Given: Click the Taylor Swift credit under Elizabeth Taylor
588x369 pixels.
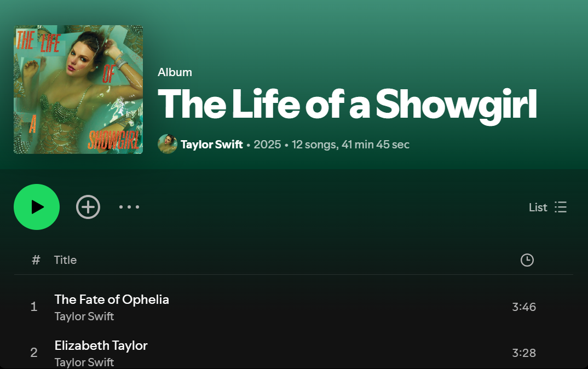Looking at the screenshot, I should tap(84, 362).
